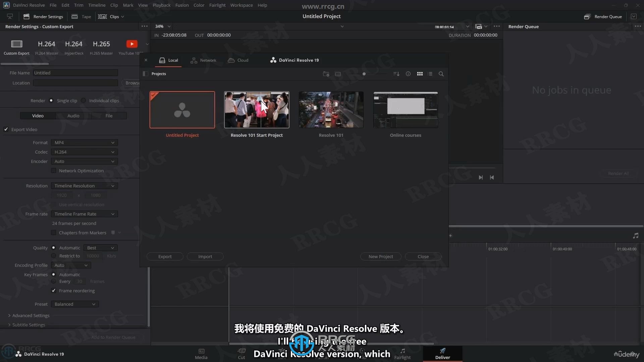Go to the Media page
The width and height of the screenshot is (644, 362).
(x=201, y=354)
